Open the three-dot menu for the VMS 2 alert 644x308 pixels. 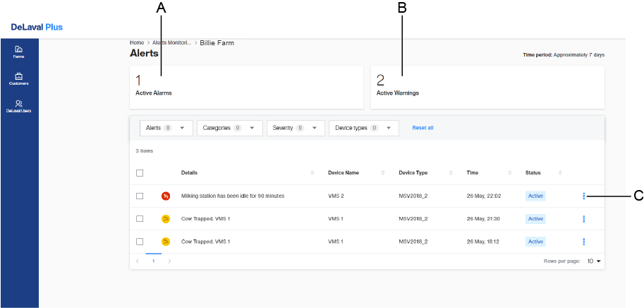pos(584,196)
